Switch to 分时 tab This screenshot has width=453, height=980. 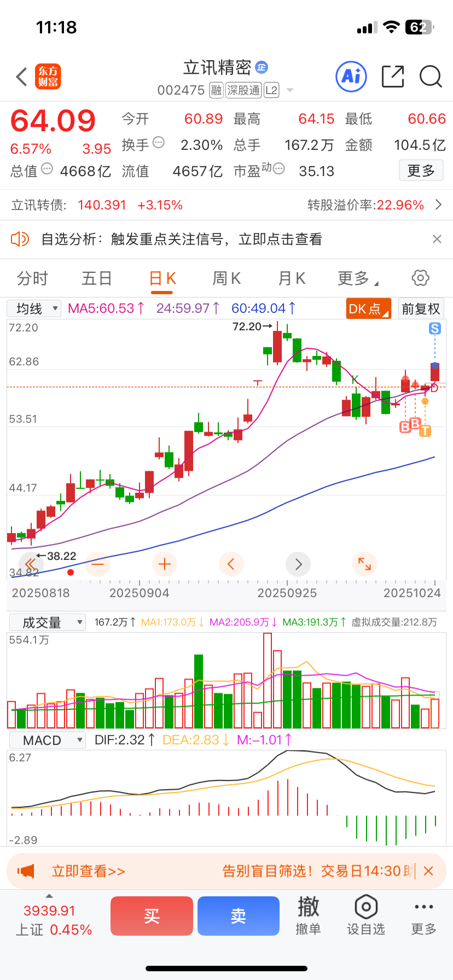(32, 278)
